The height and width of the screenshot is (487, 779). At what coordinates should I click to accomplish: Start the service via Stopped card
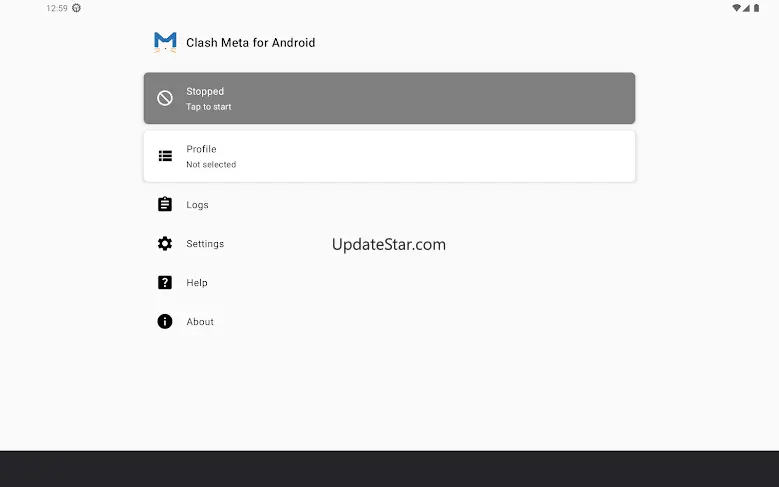pos(390,98)
